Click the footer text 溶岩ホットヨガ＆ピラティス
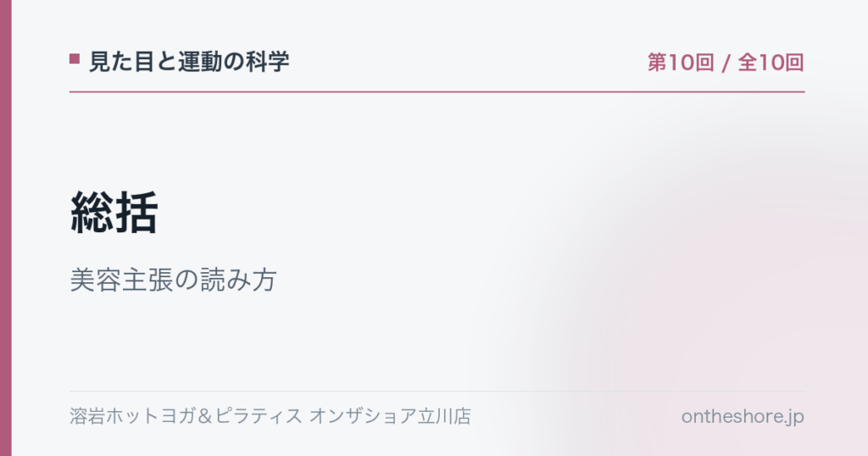 point(186,416)
